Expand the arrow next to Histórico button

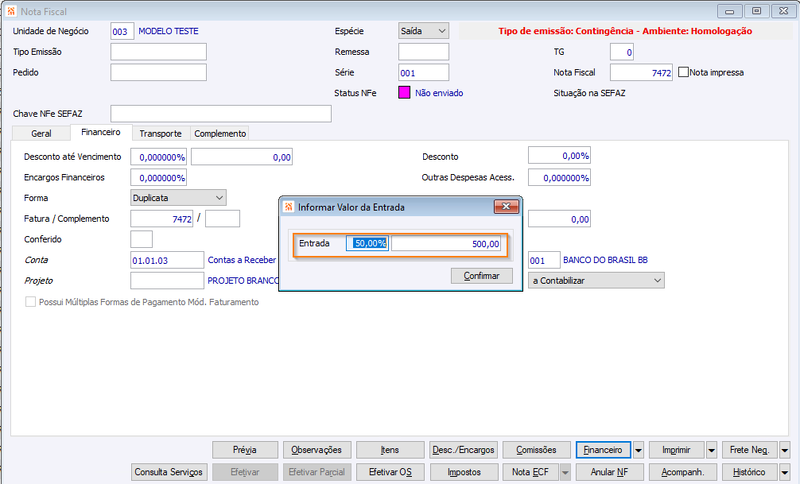[785, 472]
